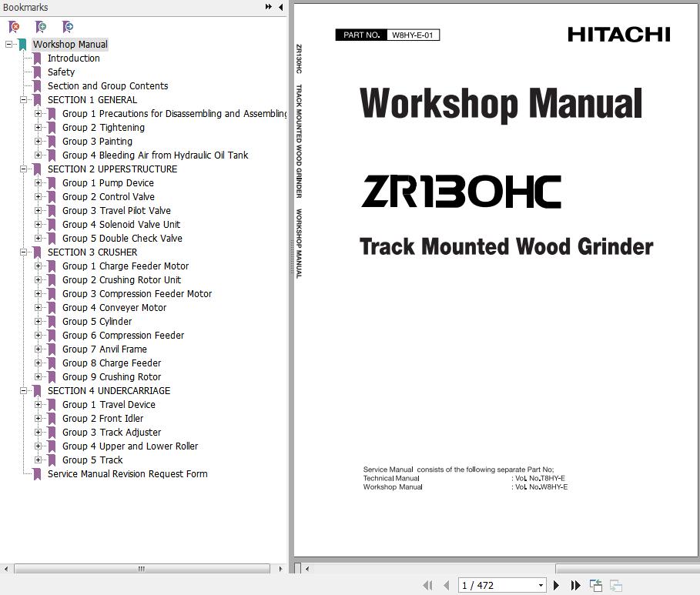This screenshot has width=700, height=595.
Task: Click the Bookmarks panel title
Action: 25,7
